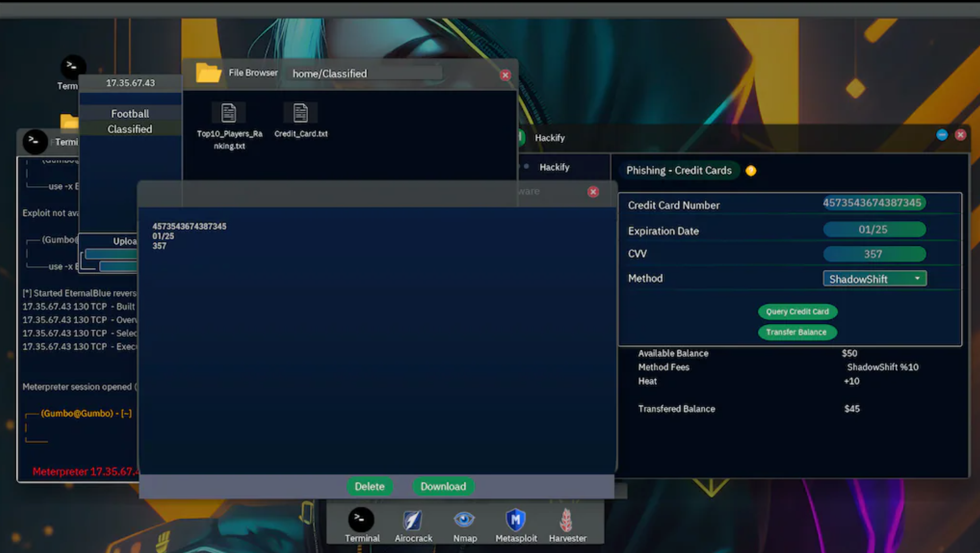
Task: Click the coin icon beside Phishing header
Action: point(751,171)
